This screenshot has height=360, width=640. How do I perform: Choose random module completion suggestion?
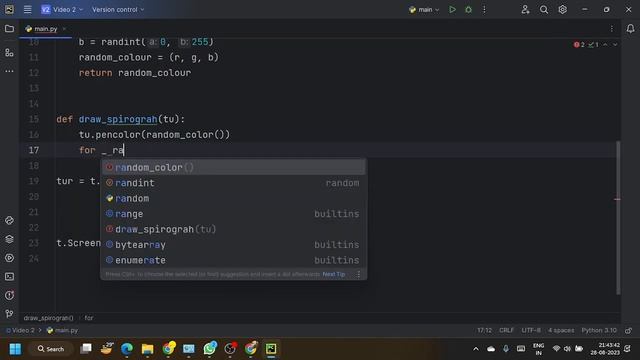pos(233,198)
